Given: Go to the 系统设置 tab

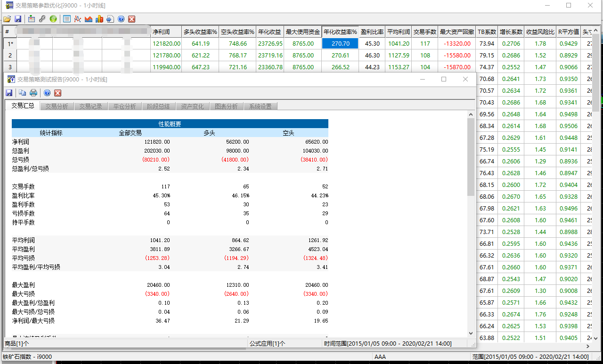Looking at the screenshot, I should click(260, 106).
